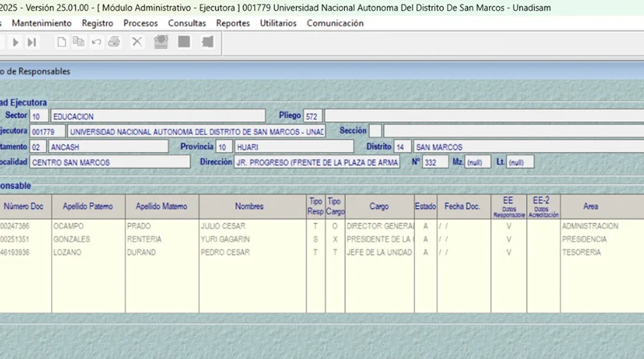This screenshot has height=359, width=644.
Task: Click the copy documents toolbar icon
Action: click(x=78, y=42)
